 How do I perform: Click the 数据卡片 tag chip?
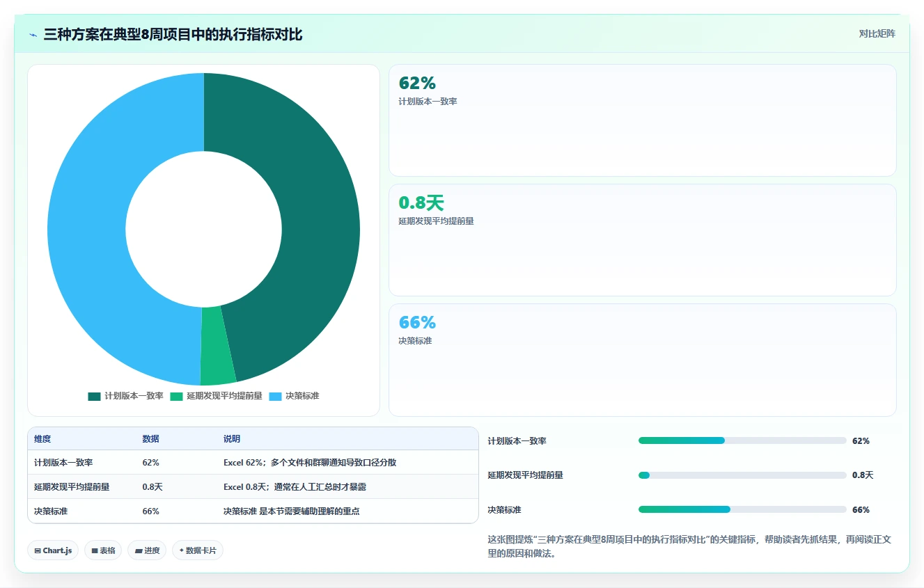pos(198,550)
